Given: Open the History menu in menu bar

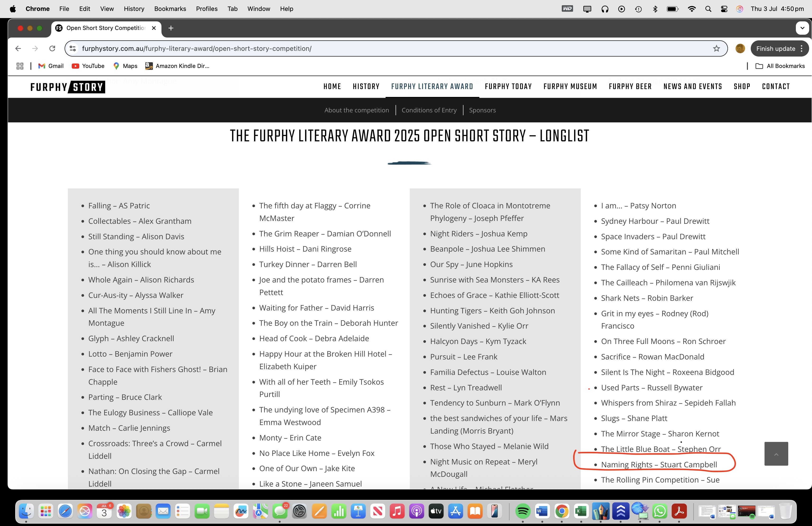Looking at the screenshot, I should coord(134,9).
